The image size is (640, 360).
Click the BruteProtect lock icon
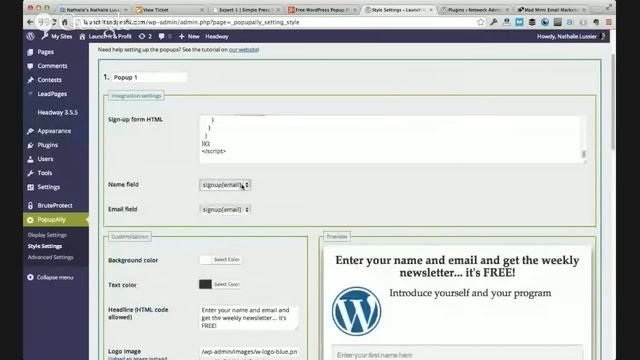[30, 206]
